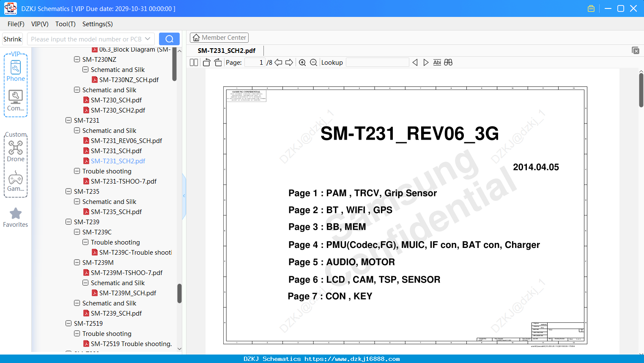
Task: Open SM-T231-TSHOO-7.pdf file
Action: pos(123,181)
